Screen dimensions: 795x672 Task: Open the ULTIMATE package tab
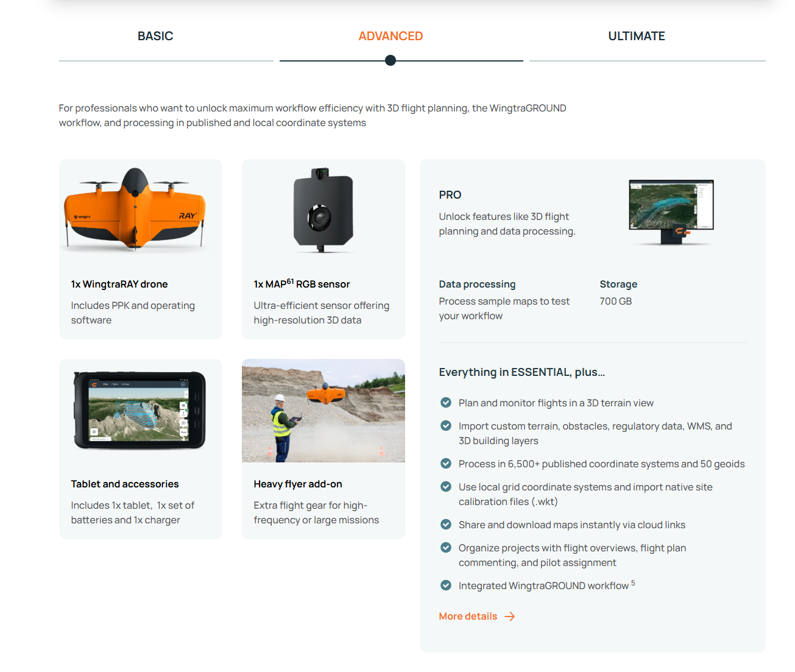[636, 37]
